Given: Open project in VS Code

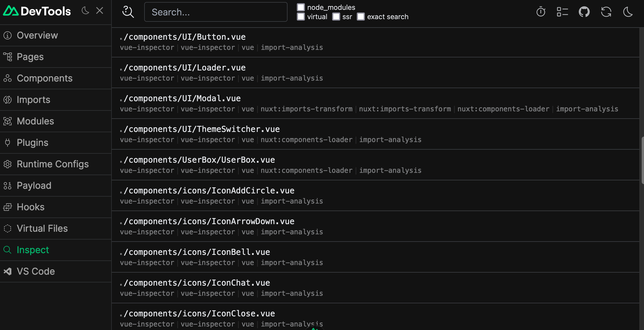Looking at the screenshot, I should 36,271.
